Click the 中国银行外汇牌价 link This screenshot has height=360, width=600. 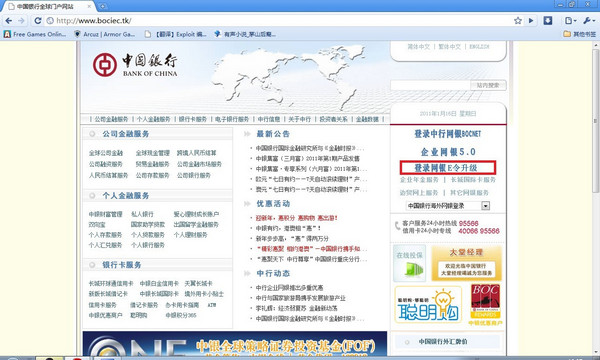[443, 342]
